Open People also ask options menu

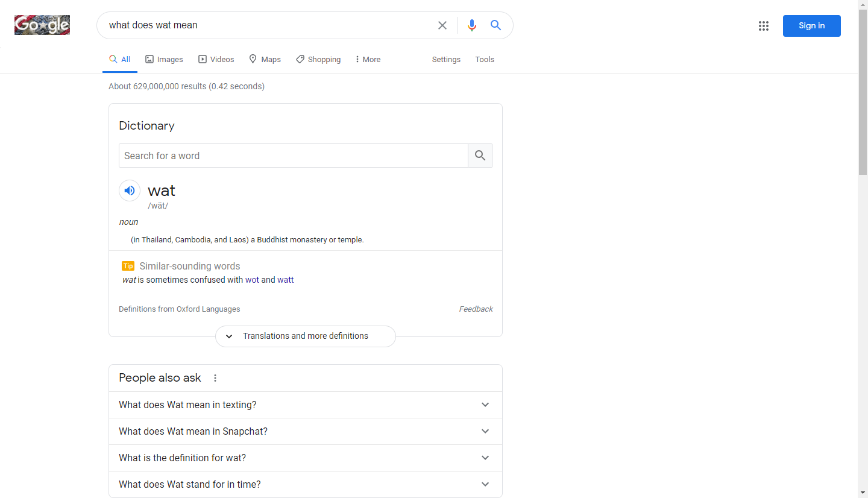click(215, 378)
